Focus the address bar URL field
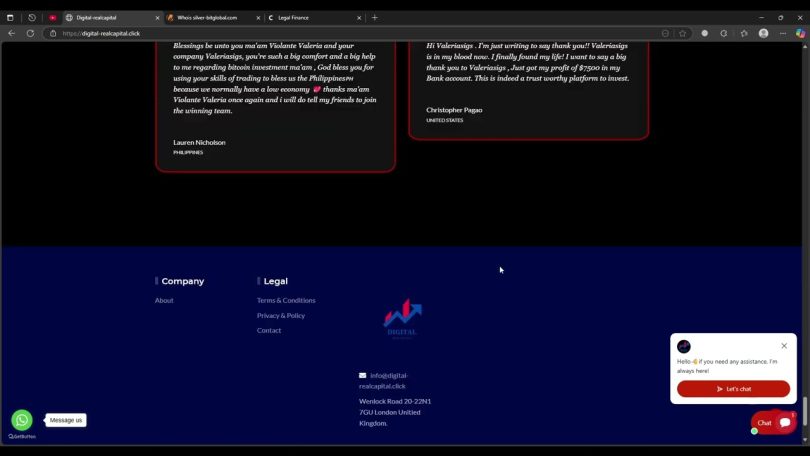The width and height of the screenshot is (810, 456). coord(356,33)
